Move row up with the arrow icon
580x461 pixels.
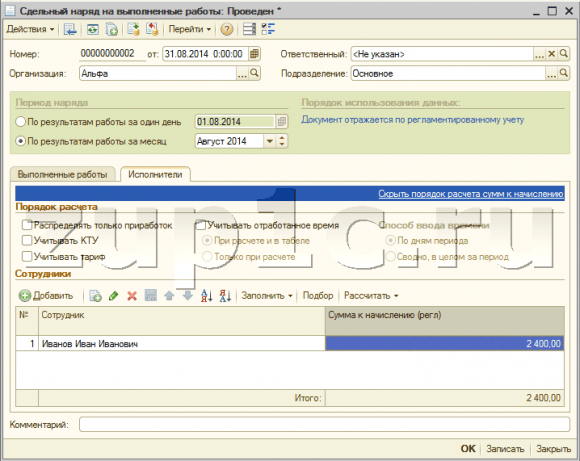169,296
